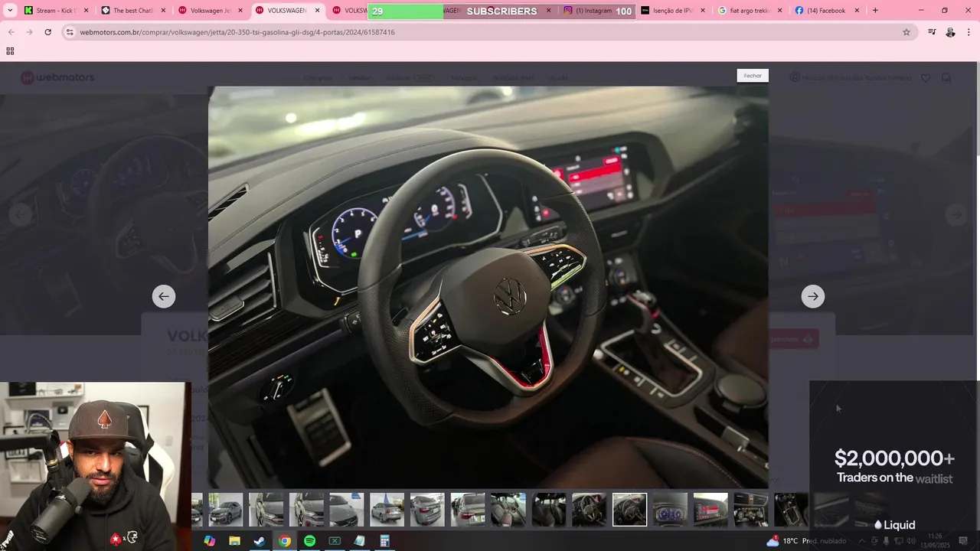Bookmark this page with the star icon

(x=906, y=32)
